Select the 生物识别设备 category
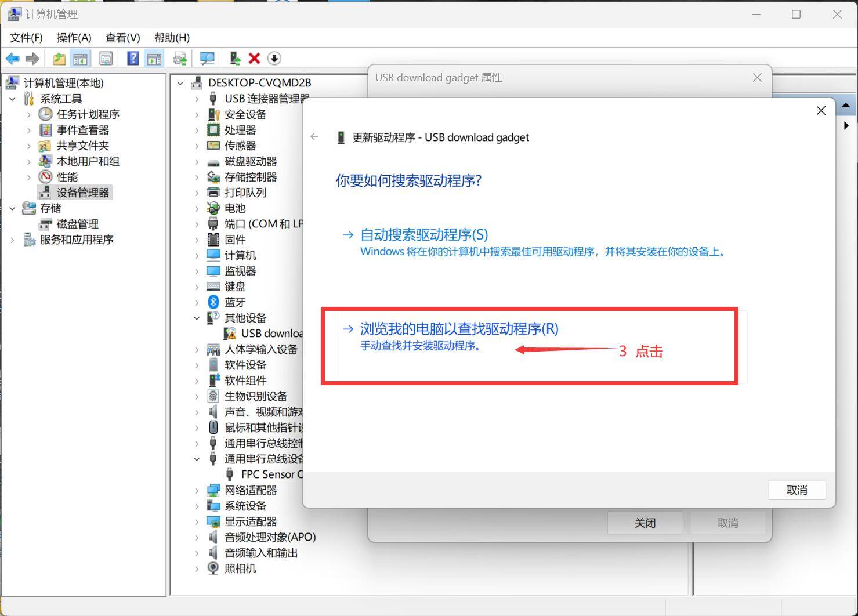Screen dimensions: 858x616 (256, 396)
